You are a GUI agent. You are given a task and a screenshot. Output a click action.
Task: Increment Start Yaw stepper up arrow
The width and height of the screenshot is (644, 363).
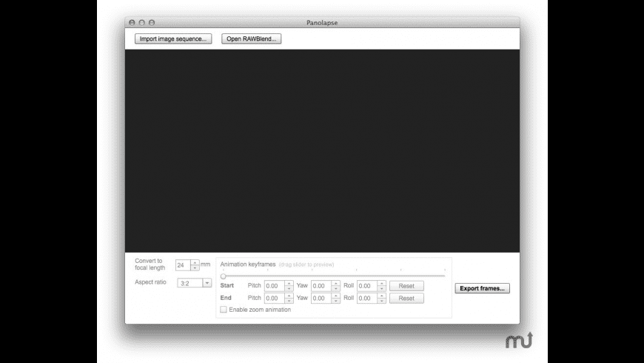[335, 283]
